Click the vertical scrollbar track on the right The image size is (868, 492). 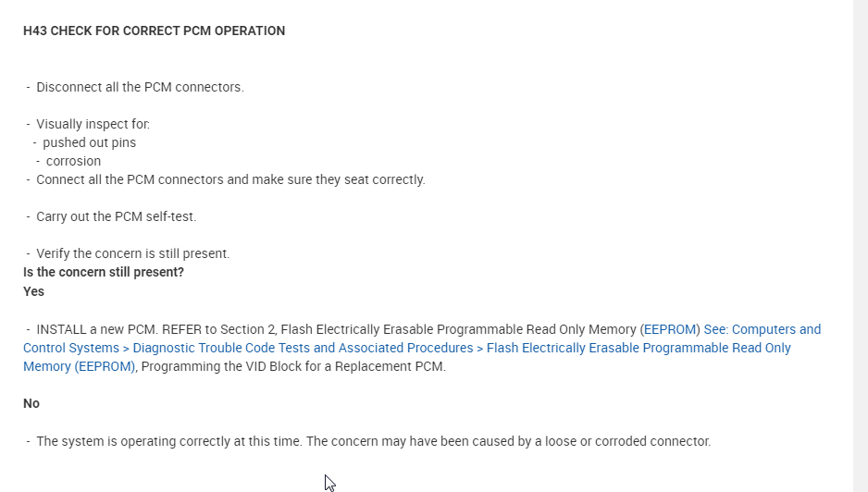point(860,246)
